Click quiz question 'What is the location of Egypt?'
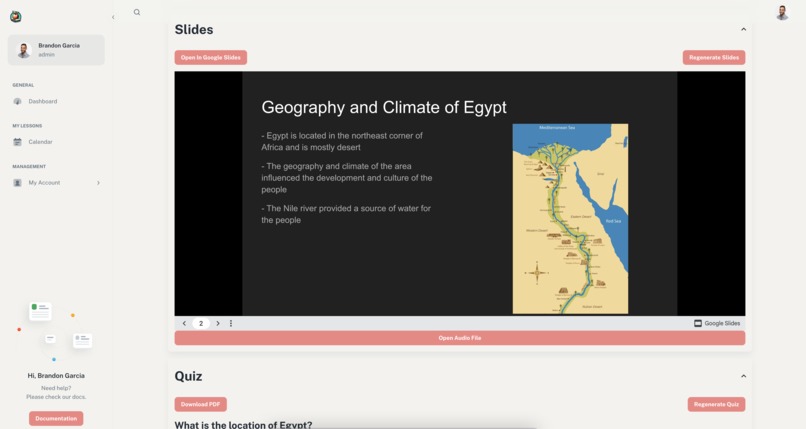The width and height of the screenshot is (806, 429). pyautogui.click(x=243, y=424)
